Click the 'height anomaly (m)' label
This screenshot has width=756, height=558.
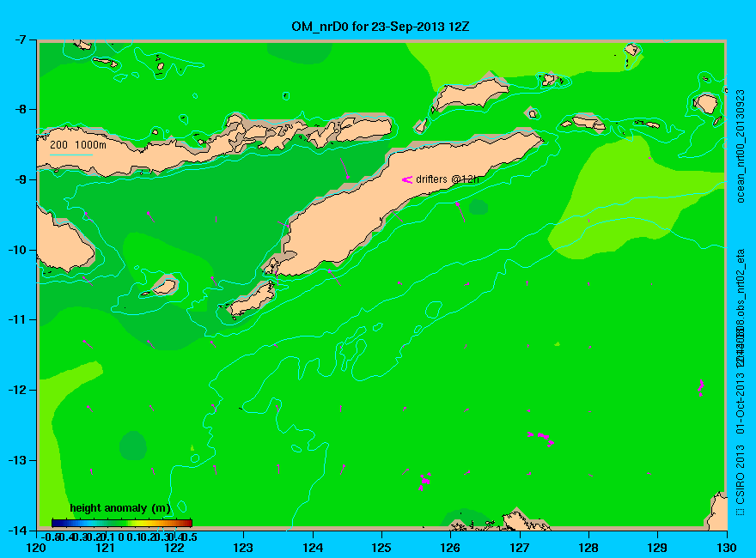coord(120,508)
